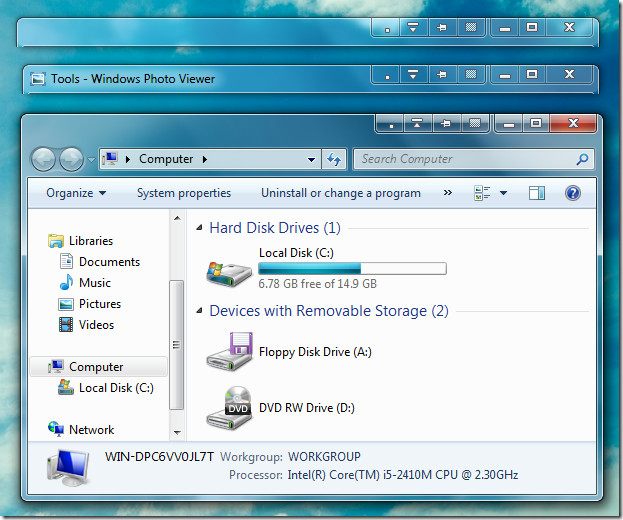
Task: Go forward using the Explorer Forward arrow
Action: (x=72, y=159)
